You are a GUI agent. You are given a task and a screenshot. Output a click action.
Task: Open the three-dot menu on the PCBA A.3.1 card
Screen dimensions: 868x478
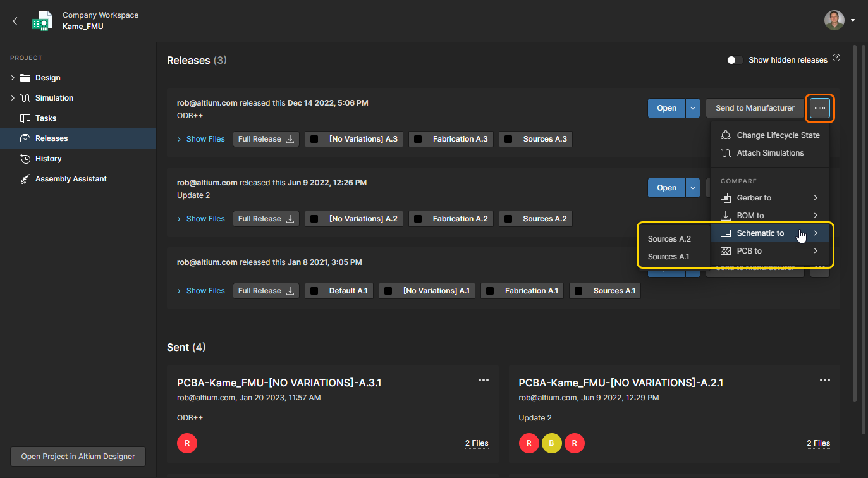click(484, 380)
